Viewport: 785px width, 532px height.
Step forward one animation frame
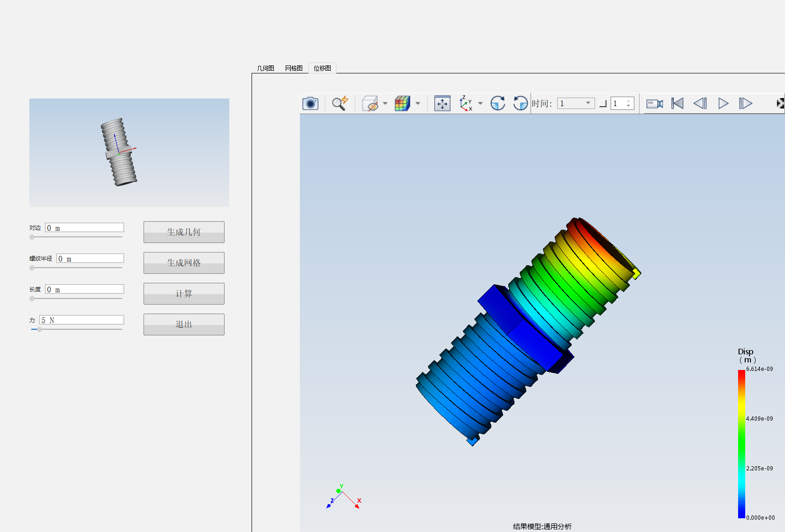pyautogui.click(x=746, y=103)
